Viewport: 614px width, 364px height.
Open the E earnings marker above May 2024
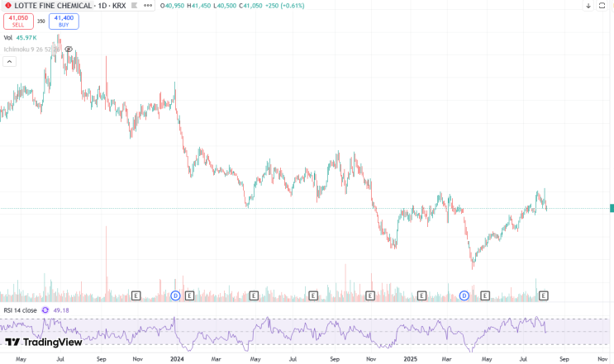[x=254, y=295]
